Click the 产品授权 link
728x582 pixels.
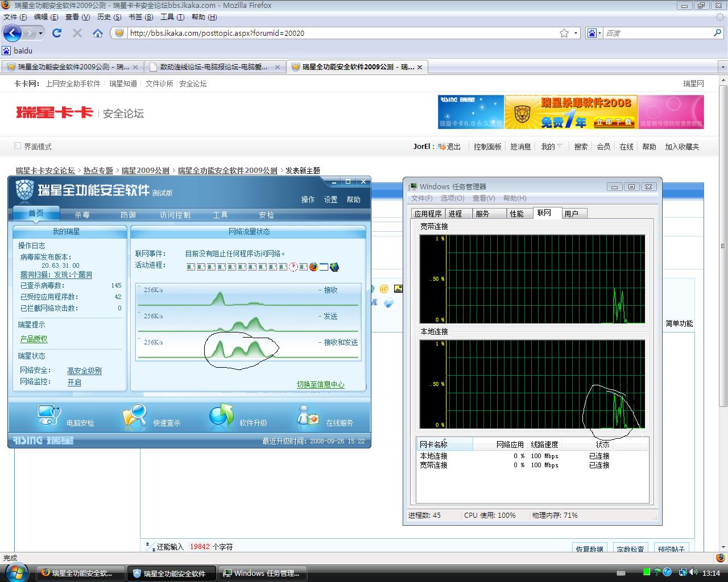click(x=34, y=339)
